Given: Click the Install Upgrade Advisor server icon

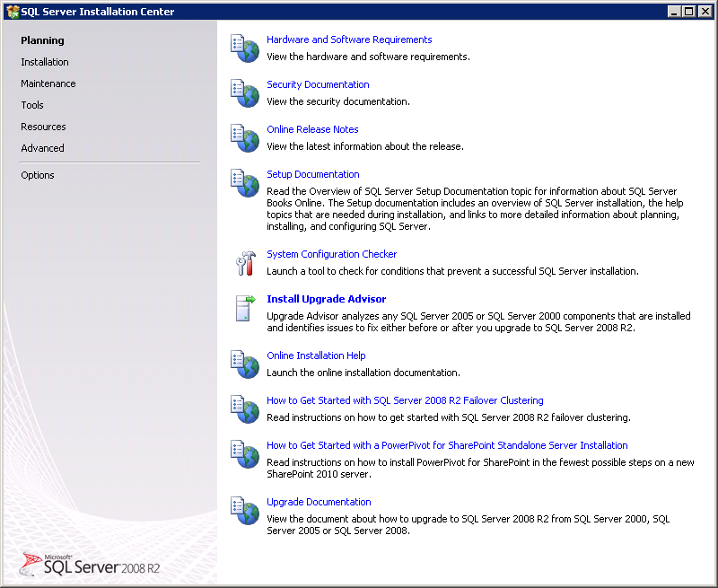Looking at the screenshot, I should (x=245, y=308).
